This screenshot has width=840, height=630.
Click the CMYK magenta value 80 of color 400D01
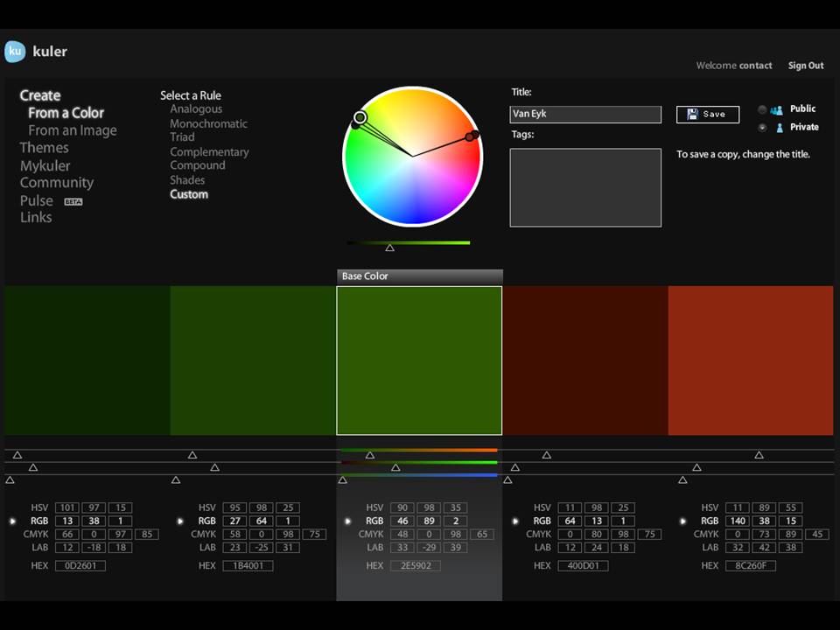[x=597, y=534]
